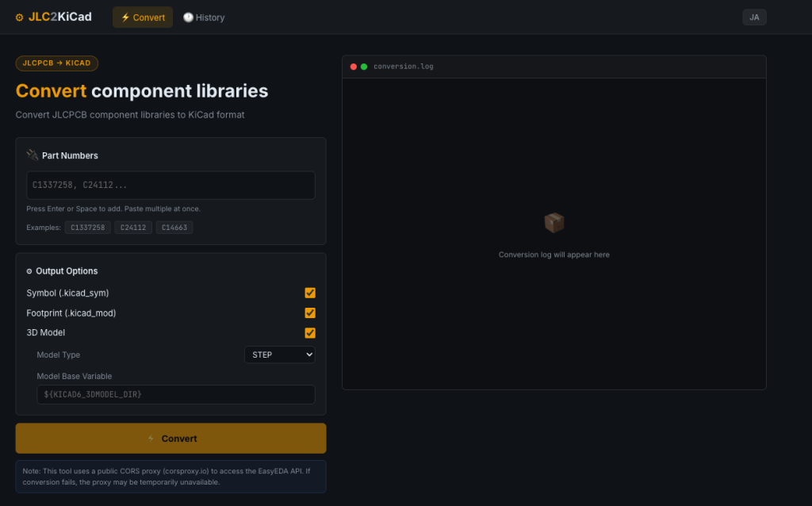
Task: Open the Model Type STEP dropdown
Action: point(280,355)
